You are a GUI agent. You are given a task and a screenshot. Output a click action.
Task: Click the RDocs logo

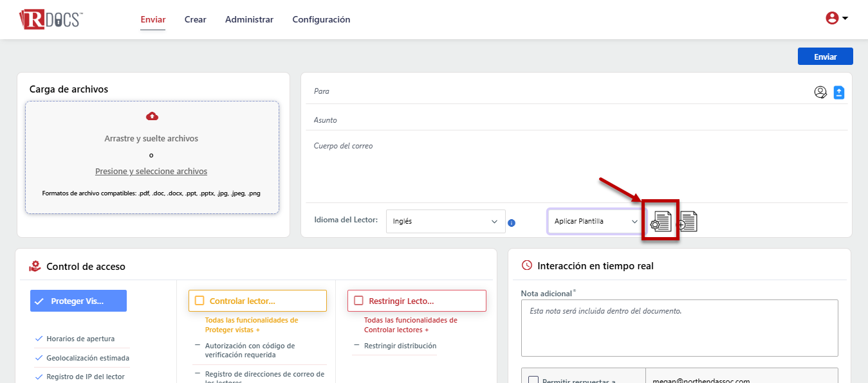(50, 19)
